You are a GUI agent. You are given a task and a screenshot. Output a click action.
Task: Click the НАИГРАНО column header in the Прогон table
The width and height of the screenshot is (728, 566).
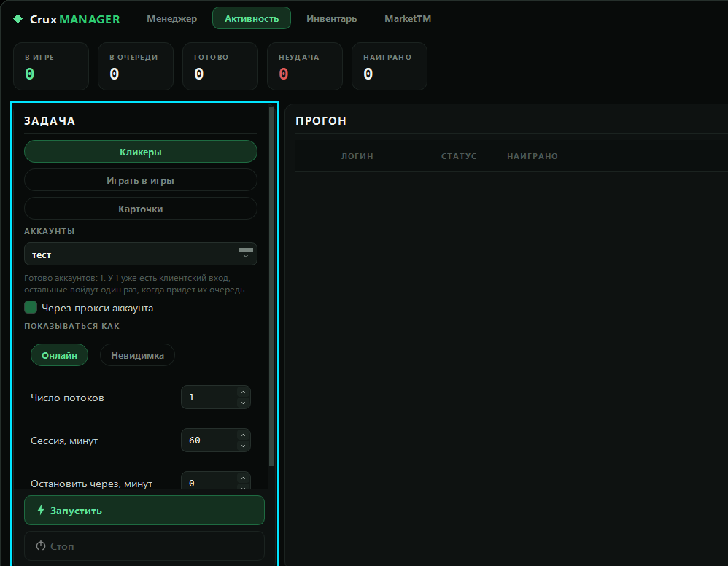click(x=533, y=157)
